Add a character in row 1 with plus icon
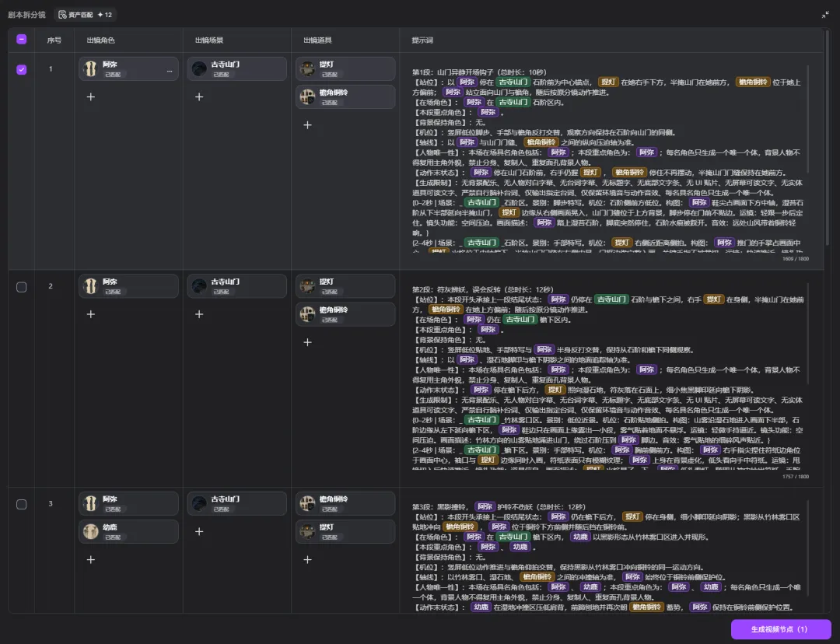 click(x=91, y=97)
